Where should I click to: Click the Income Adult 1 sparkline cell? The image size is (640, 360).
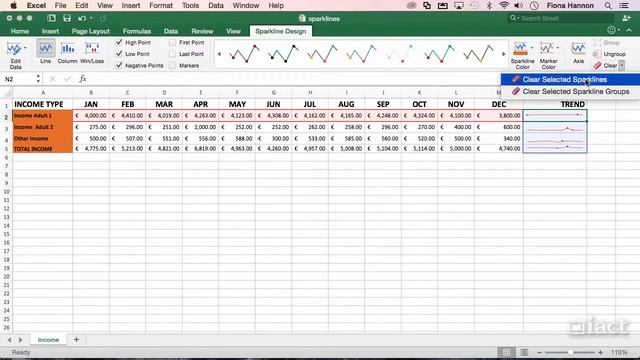(x=555, y=116)
